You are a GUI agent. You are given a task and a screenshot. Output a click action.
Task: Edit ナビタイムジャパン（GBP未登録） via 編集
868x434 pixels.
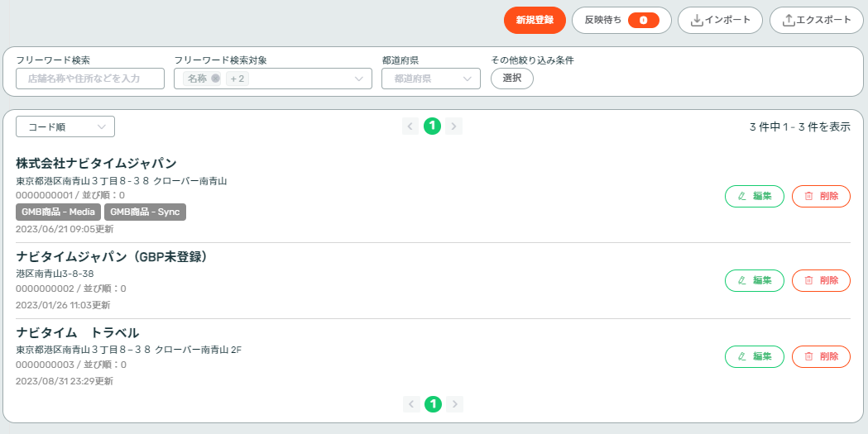[755, 280]
